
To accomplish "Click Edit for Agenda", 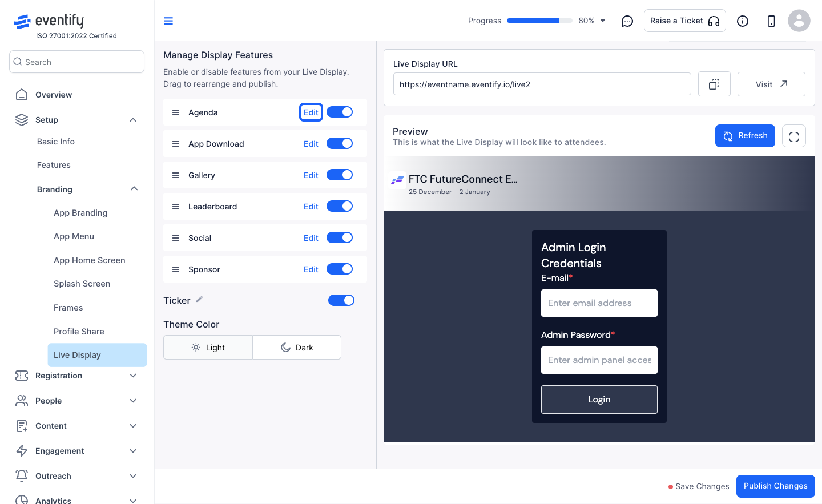I will click(x=311, y=112).
